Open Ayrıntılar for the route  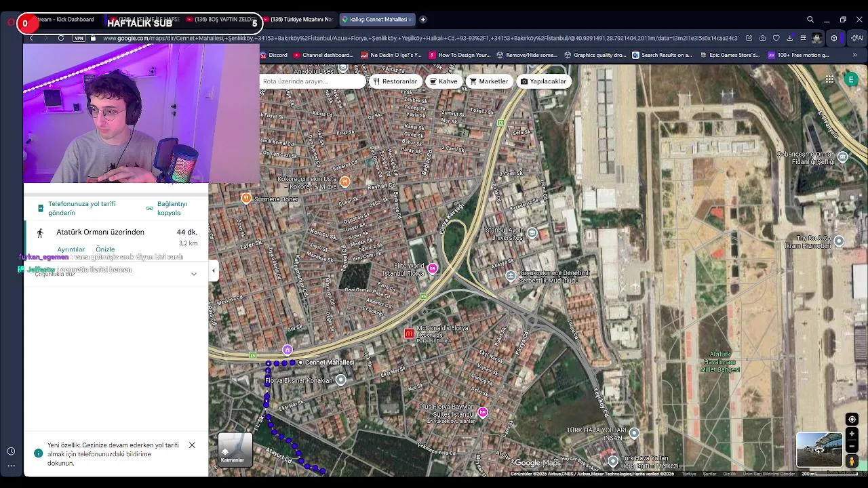[x=71, y=249]
